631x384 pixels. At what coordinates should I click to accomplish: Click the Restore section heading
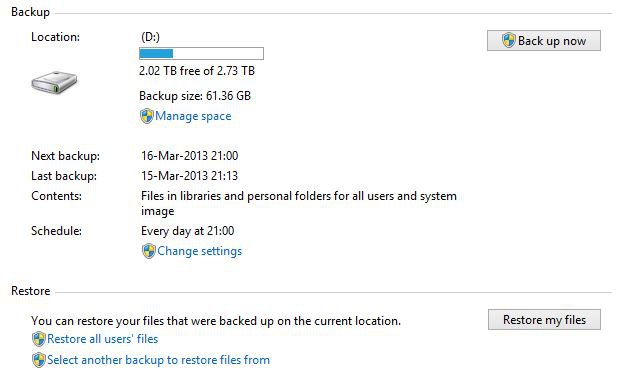click(x=31, y=291)
